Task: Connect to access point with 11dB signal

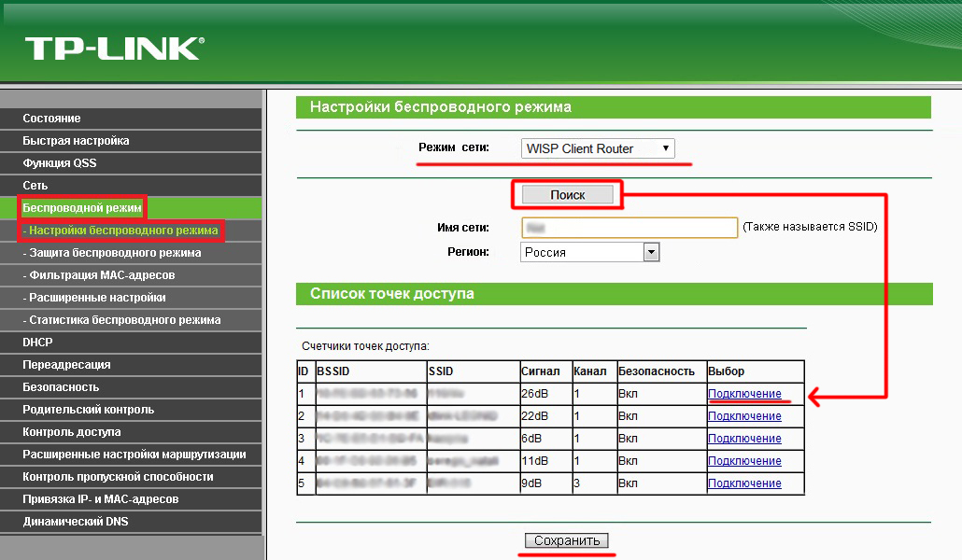Action: (x=744, y=461)
